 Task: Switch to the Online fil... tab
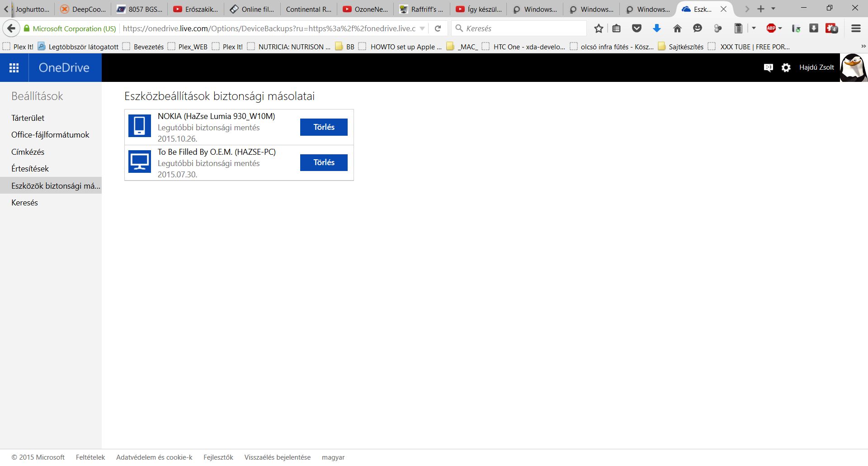pyautogui.click(x=253, y=9)
